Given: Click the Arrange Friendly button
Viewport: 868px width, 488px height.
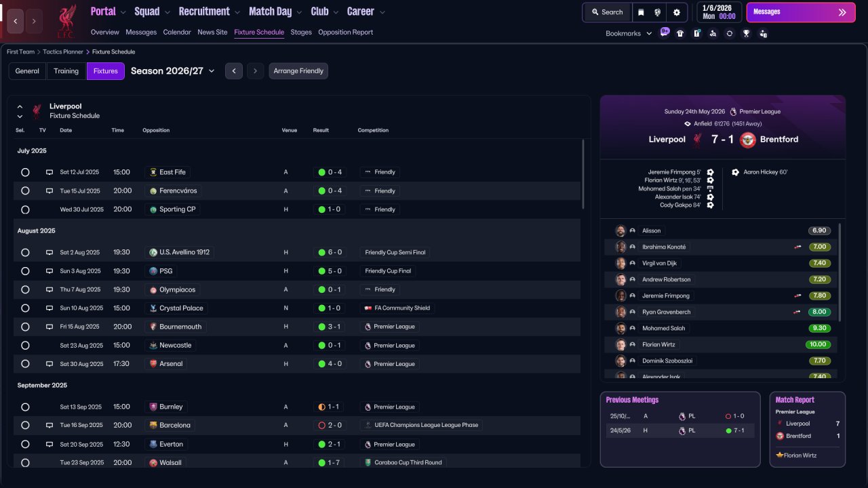Looking at the screenshot, I should (x=298, y=71).
